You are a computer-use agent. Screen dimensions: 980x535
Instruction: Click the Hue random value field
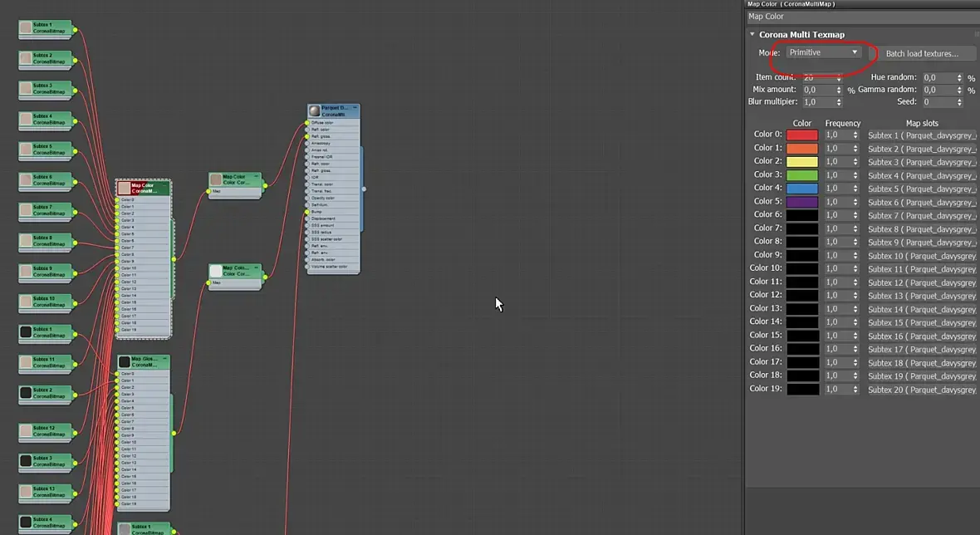click(938, 77)
